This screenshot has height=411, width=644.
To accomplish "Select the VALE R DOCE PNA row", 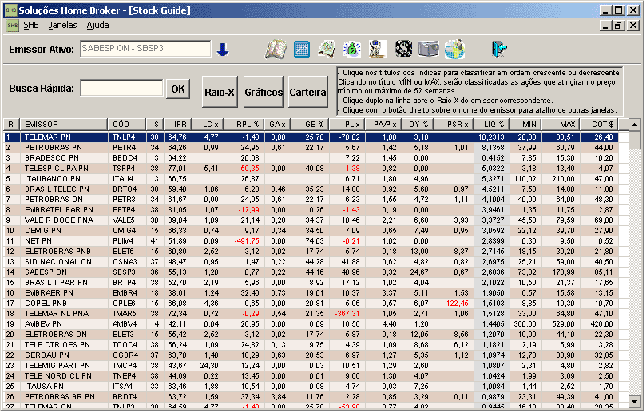I will click(311, 220).
